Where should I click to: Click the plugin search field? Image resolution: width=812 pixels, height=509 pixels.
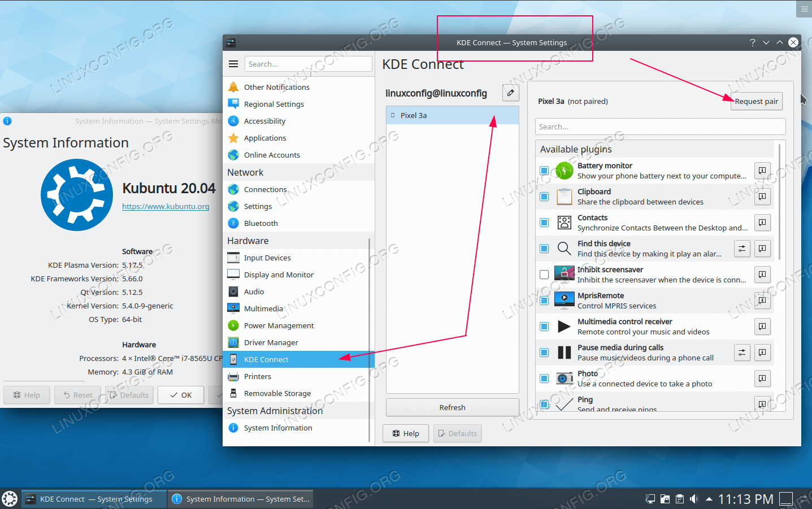pos(660,127)
